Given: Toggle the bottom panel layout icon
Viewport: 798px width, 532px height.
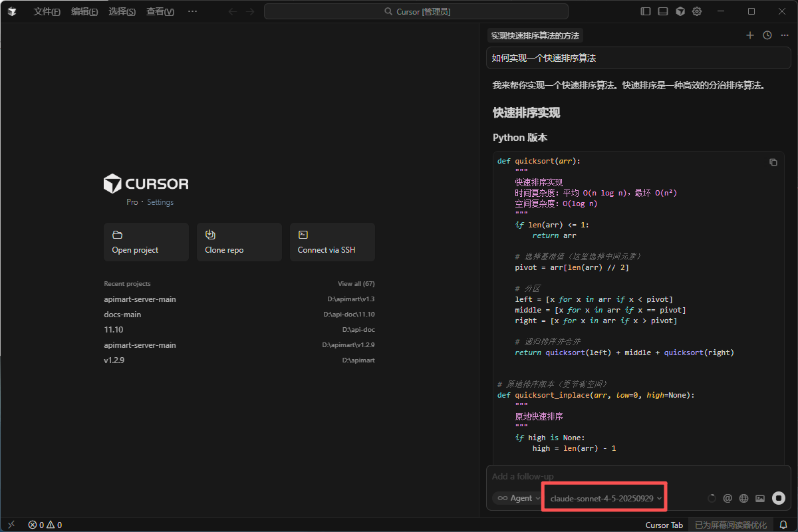Looking at the screenshot, I should click(x=663, y=11).
